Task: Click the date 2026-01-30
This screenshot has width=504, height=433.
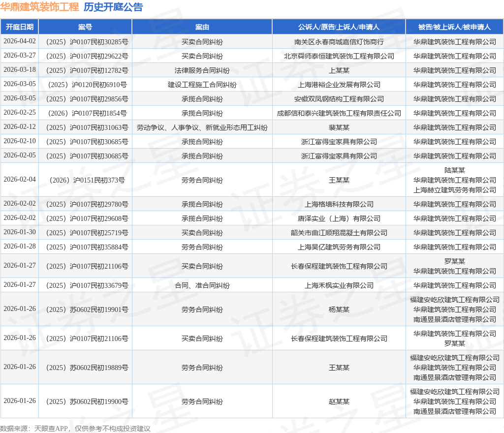Action: (20, 232)
